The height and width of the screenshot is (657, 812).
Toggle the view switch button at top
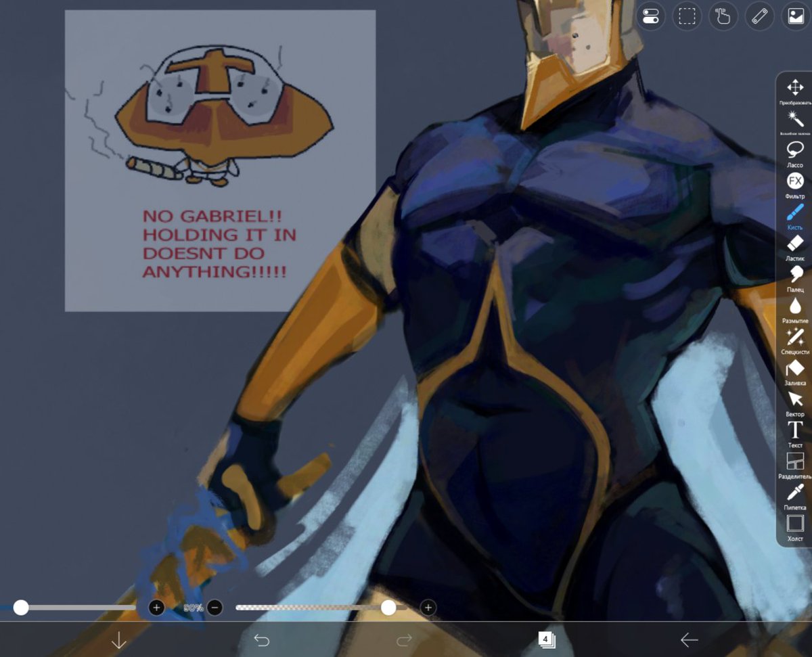[x=651, y=16]
